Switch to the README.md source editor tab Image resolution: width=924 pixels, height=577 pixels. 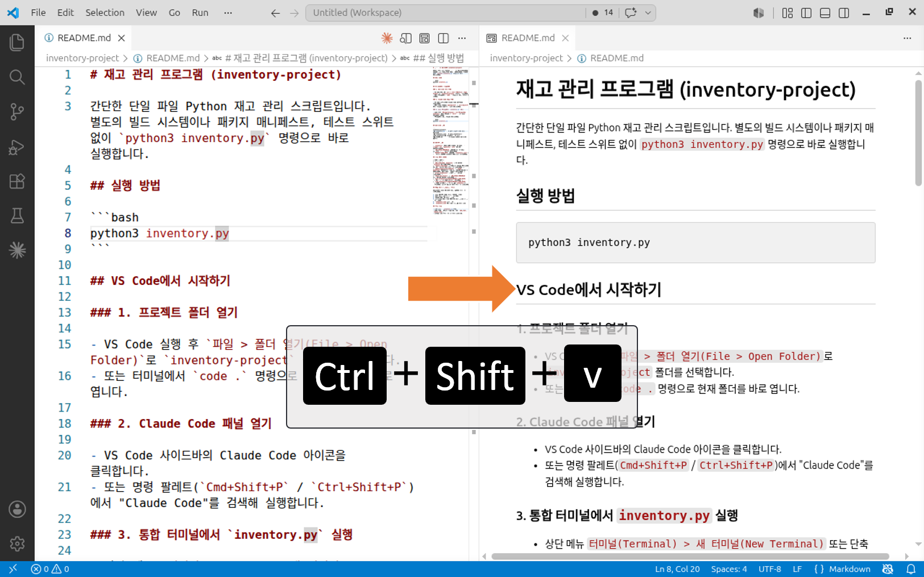tap(84, 38)
